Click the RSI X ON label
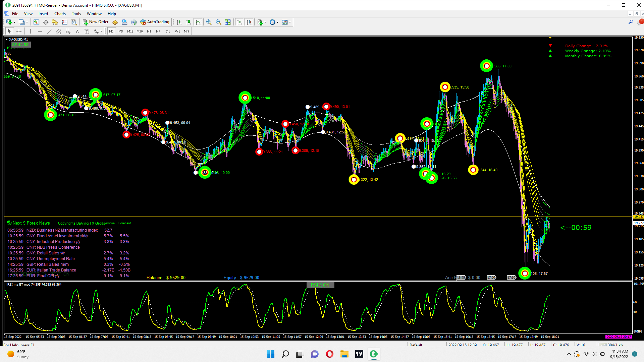Image resolution: width=644 pixels, height=362 pixels. point(320,285)
